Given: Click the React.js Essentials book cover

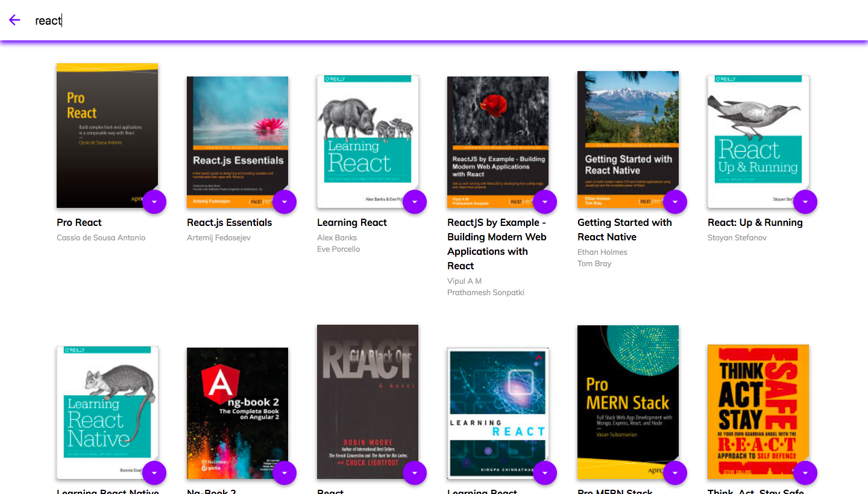Looking at the screenshot, I should point(237,142).
